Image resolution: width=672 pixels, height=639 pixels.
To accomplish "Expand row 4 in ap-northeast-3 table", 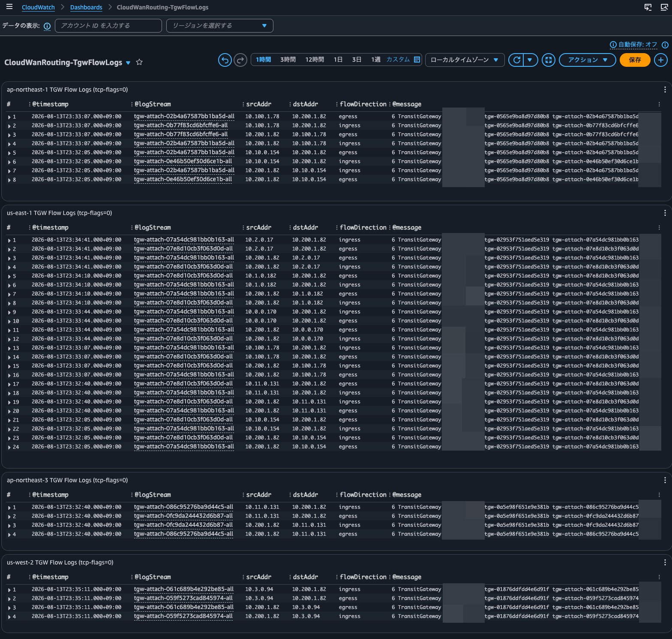I will 9,534.
